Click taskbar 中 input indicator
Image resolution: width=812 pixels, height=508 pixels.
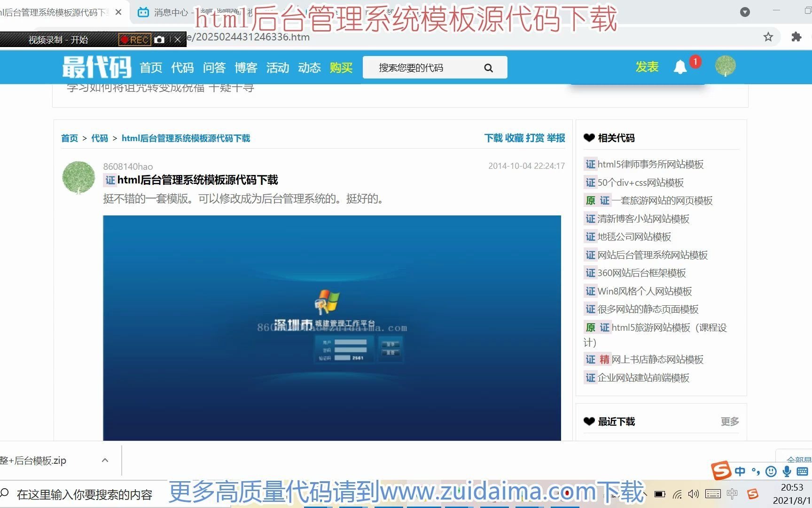tap(732, 494)
